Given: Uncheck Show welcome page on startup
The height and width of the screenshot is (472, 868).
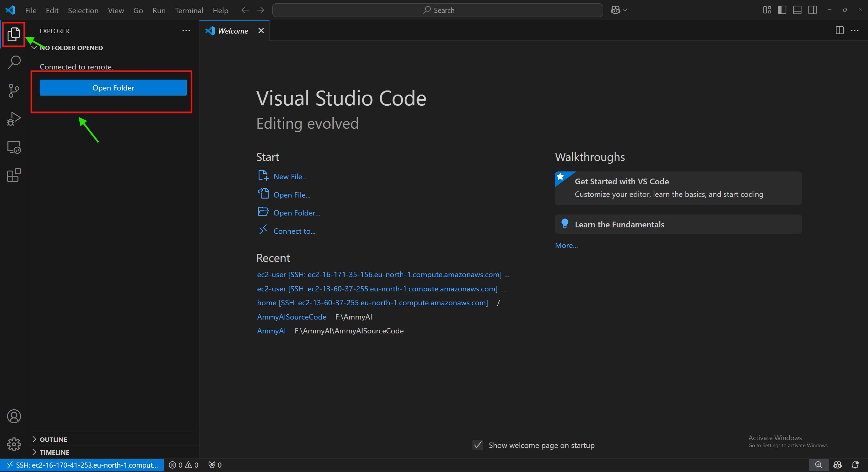Looking at the screenshot, I should click(x=478, y=445).
